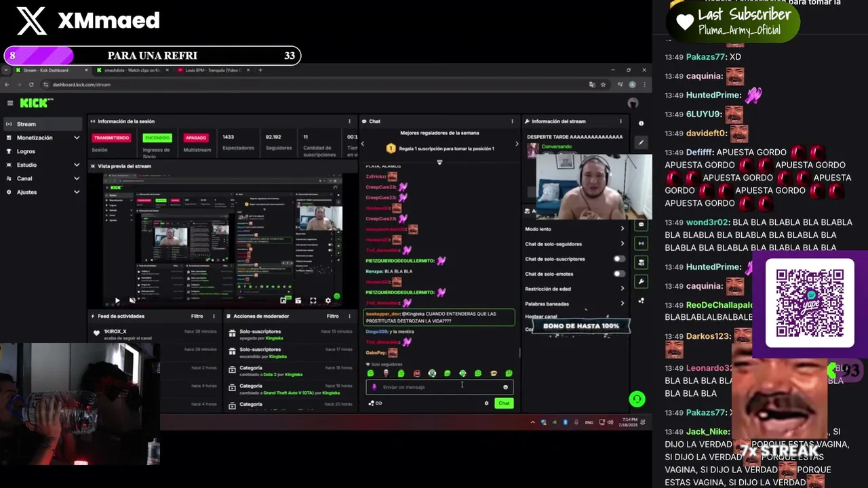This screenshot has height=488, width=868.
Task: Play the stream preview video
Action: tap(117, 300)
